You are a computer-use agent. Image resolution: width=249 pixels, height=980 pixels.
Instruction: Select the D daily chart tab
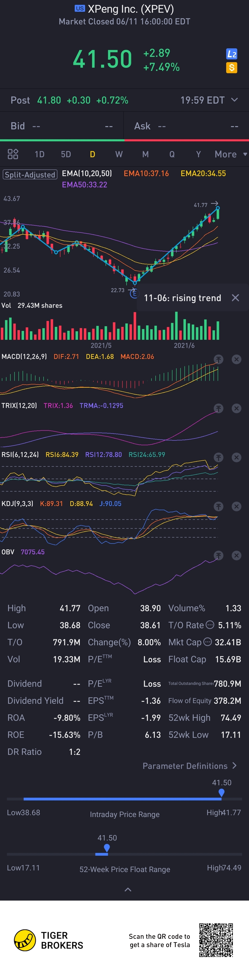pyautogui.click(x=92, y=154)
